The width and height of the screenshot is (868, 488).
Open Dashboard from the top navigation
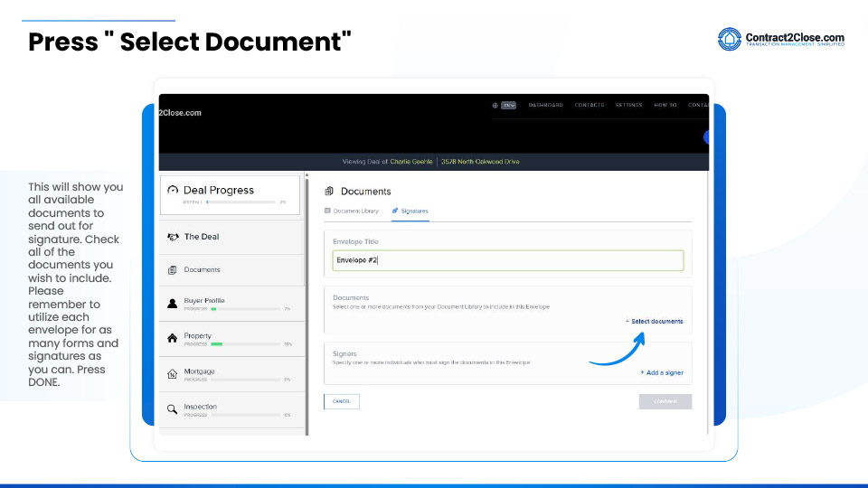[x=545, y=105]
